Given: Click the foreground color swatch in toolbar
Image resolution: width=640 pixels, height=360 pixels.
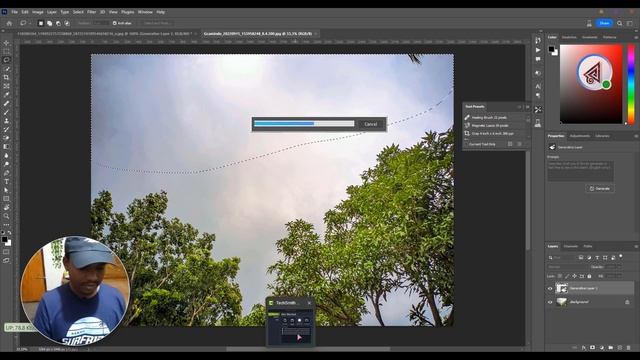Looking at the screenshot, I should pos(4,240).
